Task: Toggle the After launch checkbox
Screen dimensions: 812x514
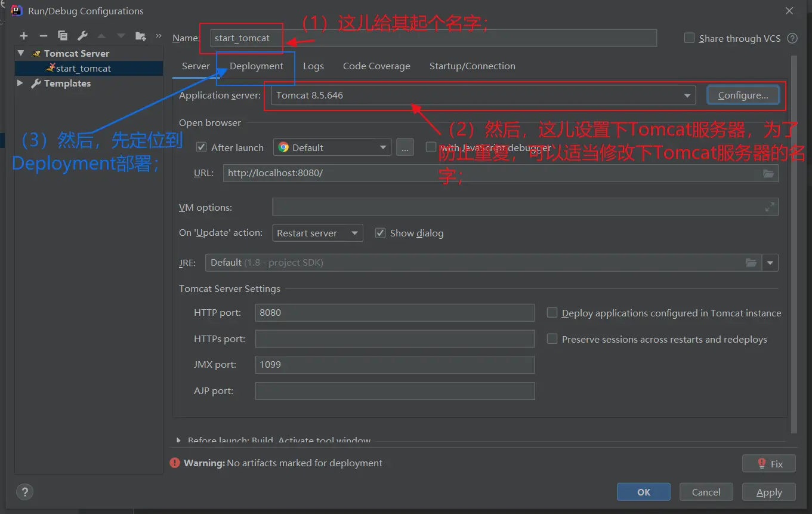Action: [x=202, y=147]
